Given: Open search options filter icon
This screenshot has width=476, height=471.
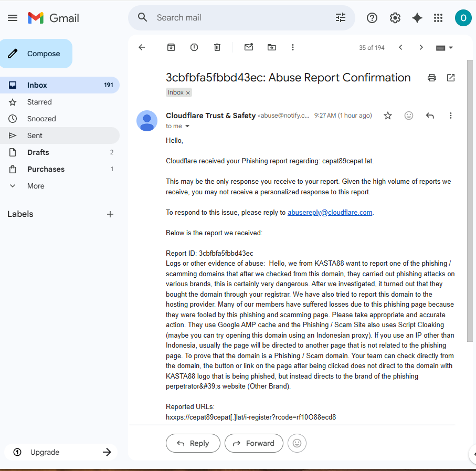Looking at the screenshot, I should pos(340,18).
